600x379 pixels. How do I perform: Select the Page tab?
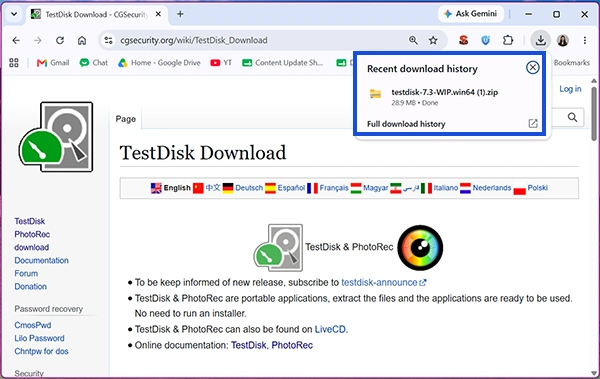click(126, 119)
